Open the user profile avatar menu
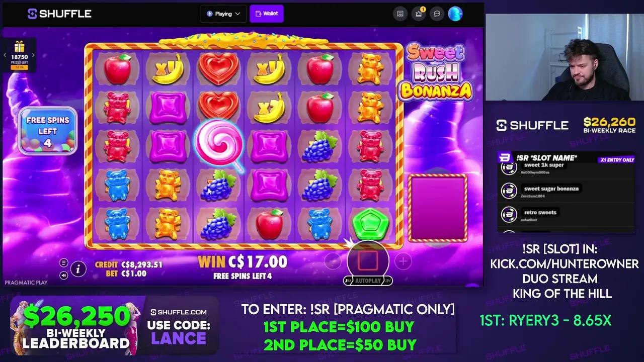The image size is (644, 362). coord(455,14)
